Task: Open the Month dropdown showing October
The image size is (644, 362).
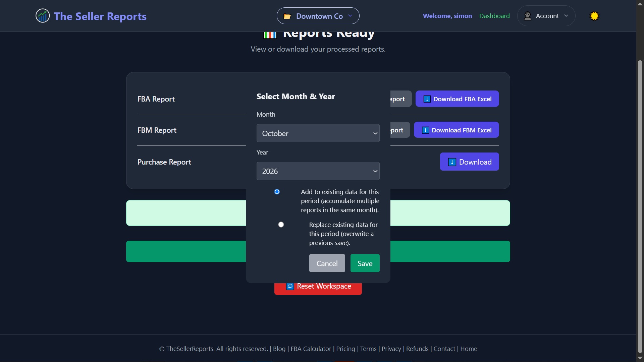Action: [x=318, y=133]
